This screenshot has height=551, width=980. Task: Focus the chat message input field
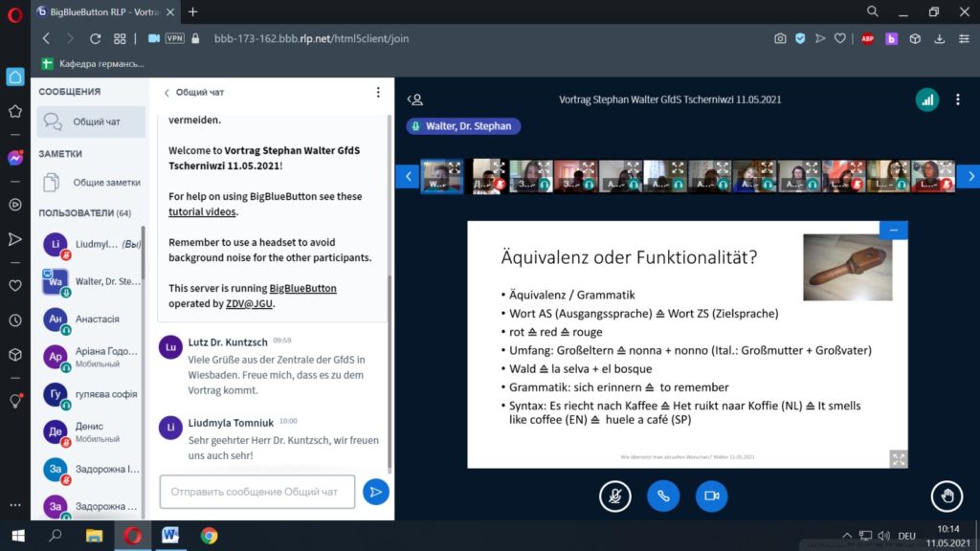[x=256, y=492]
